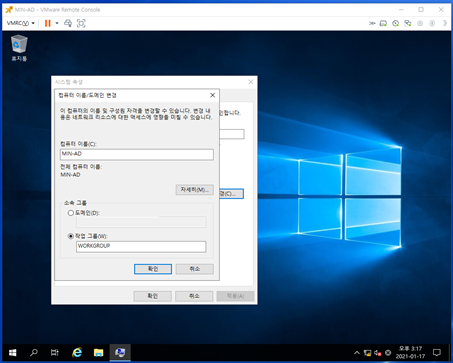Click the WORKGROUP text field

141,247
